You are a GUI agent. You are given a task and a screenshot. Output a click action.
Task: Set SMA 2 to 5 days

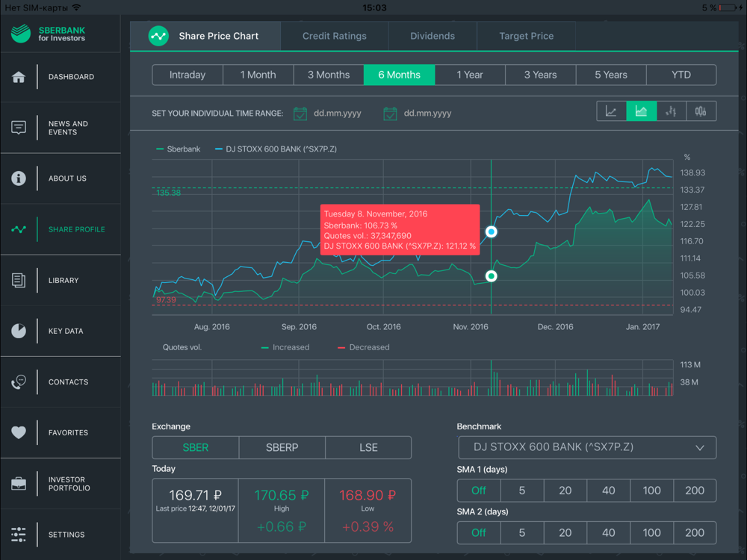coord(522,533)
